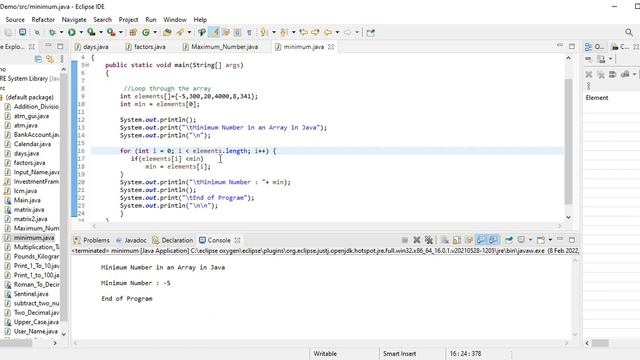Click Display Selected Console icon

tap(521, 240)
